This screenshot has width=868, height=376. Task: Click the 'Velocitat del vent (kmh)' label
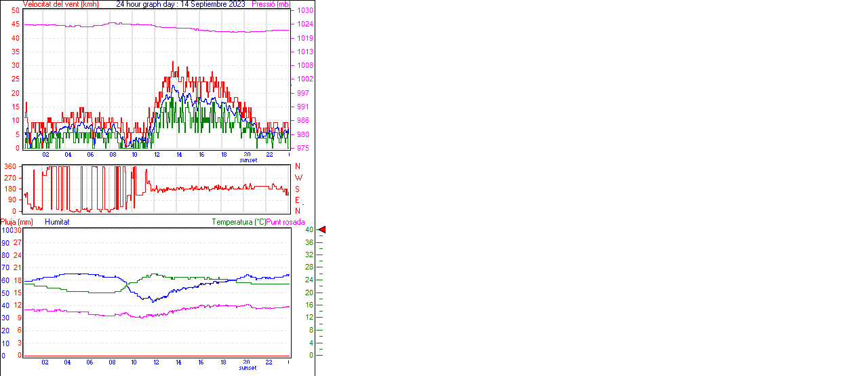point(60,4)
